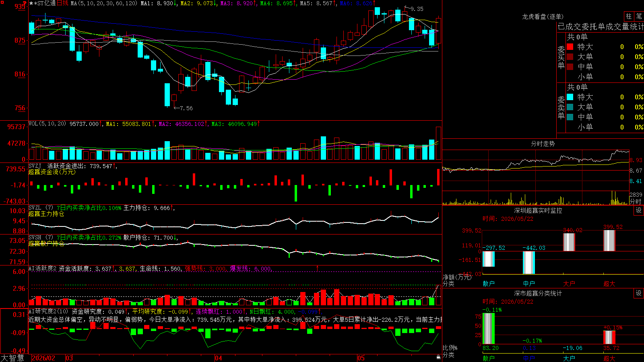Click the 主力持仓: 9.666 readout

pyautogui.click(x=147, y=208)
